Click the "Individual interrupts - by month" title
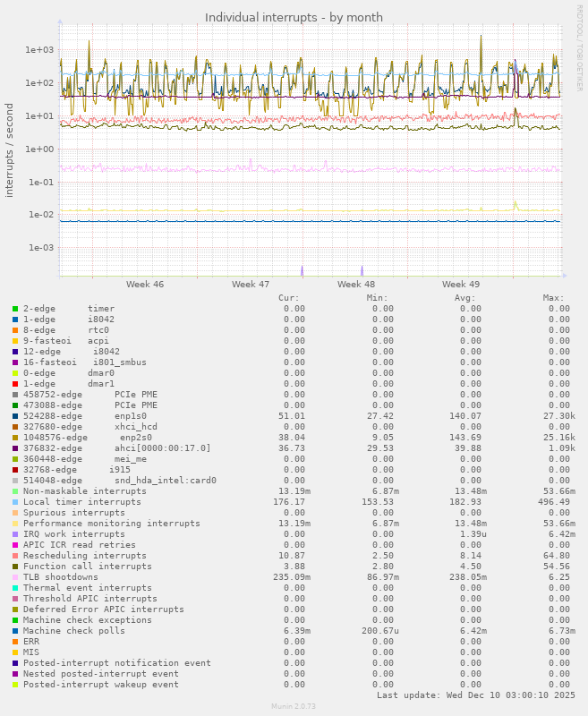The height and width of the screenshot is (716, 588). tap(294, 17)
